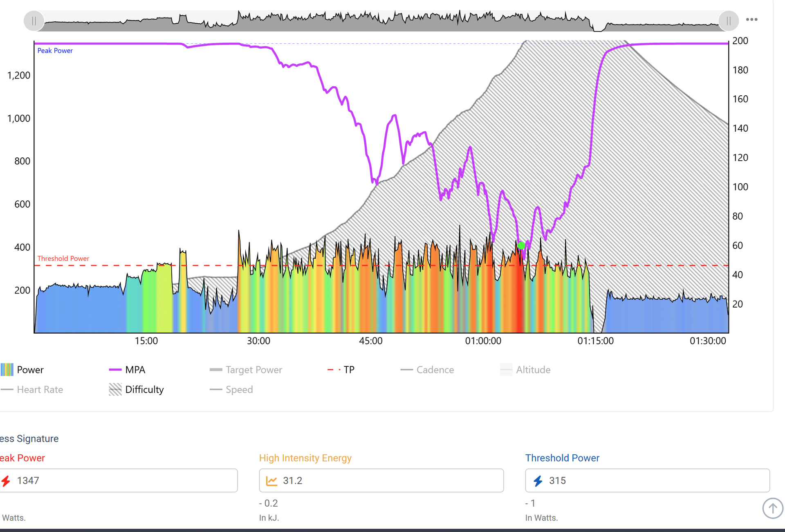The image size is (785, 532).
Task: Show the Heart Rate series
Action: [40, 390]
